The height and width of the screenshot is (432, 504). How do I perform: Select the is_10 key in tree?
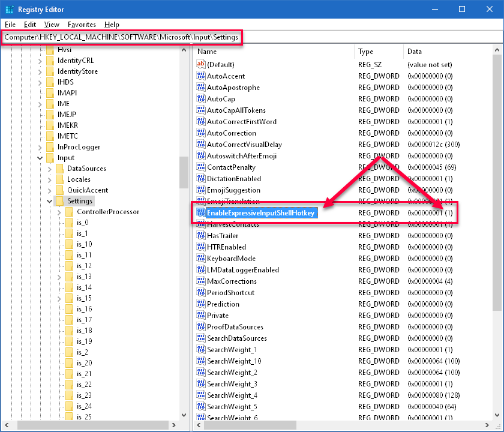coord(84,244)
